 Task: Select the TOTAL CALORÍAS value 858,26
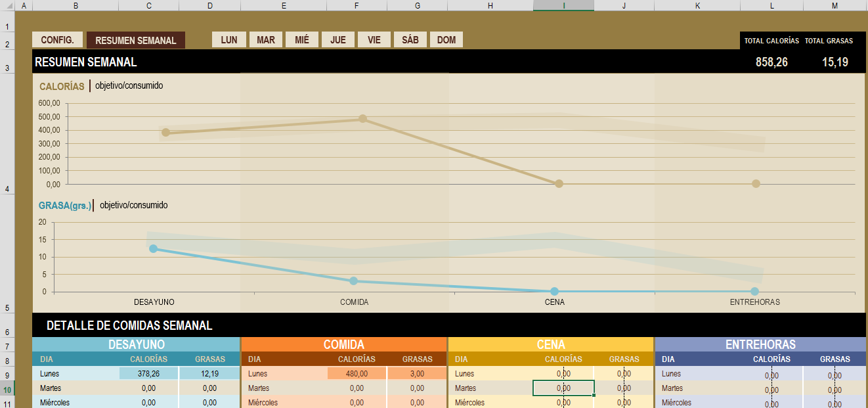click(771, 62)
